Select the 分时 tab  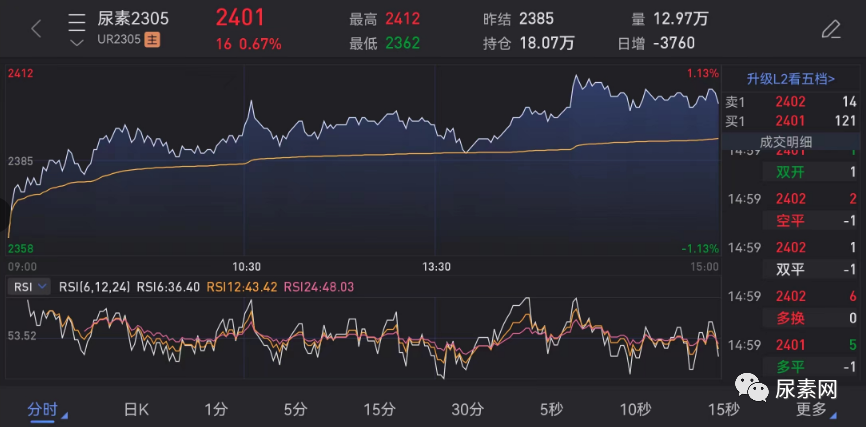tap(43, 410)
